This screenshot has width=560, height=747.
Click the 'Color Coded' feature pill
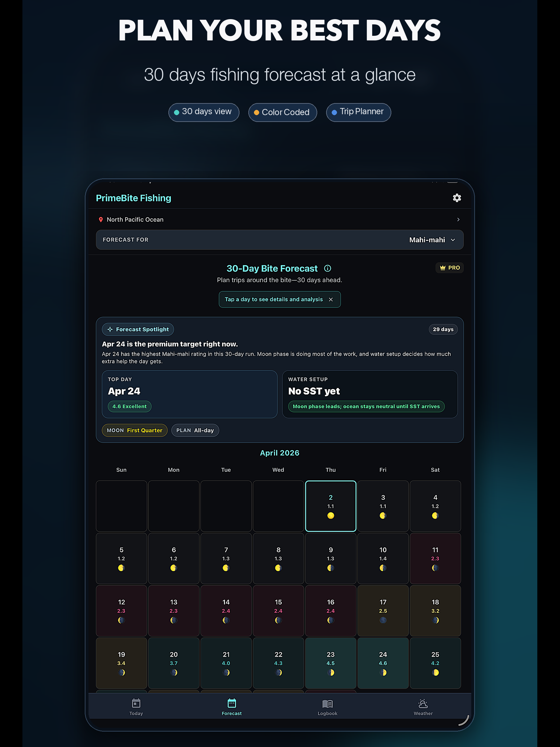point(282,112)
